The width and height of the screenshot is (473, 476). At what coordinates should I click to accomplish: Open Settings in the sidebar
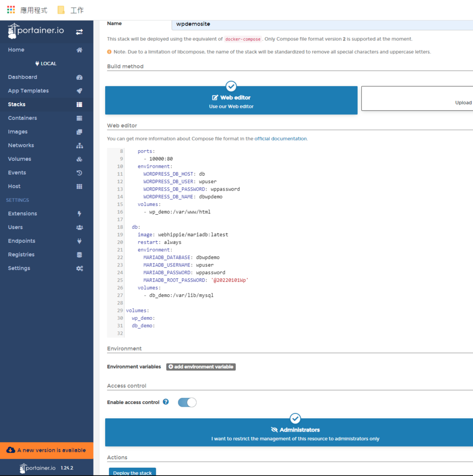(x=19, y=268)
